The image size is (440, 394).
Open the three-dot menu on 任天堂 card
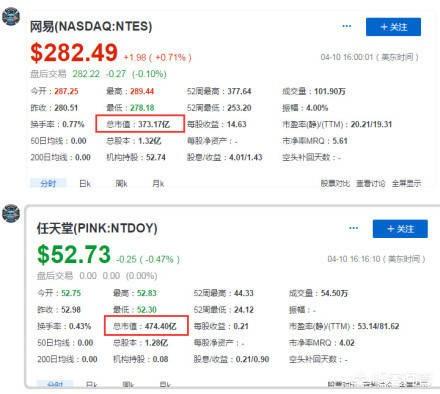pyautogui.click(x=353, y=228)
